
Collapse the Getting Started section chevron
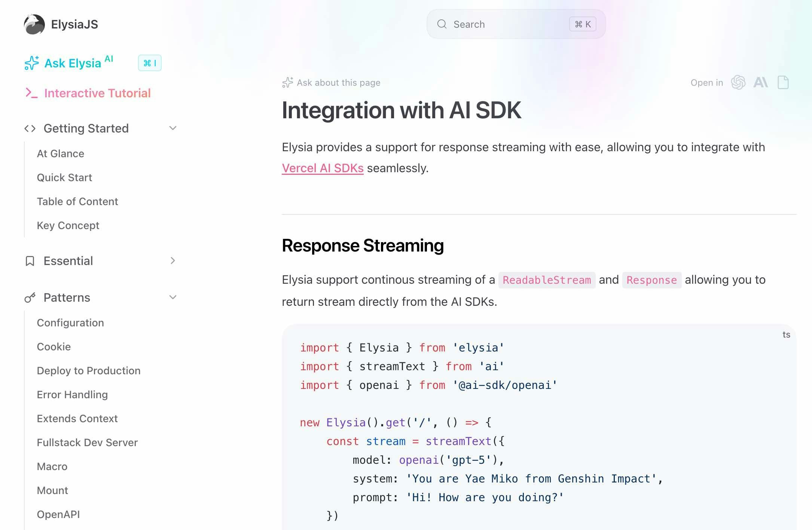(x=173, y=128)
